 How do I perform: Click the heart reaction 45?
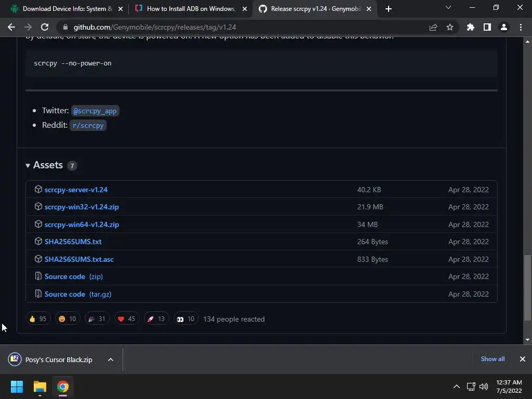[127, 319]
